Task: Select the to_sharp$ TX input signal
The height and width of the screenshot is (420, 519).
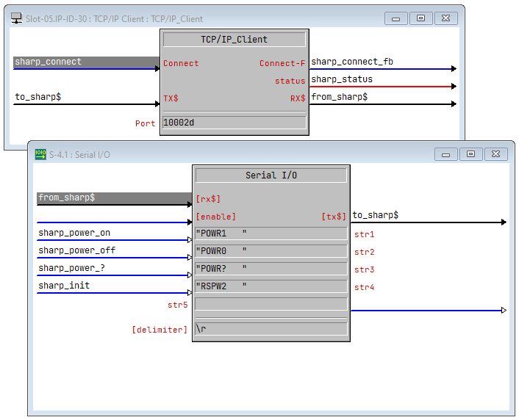Action: pyautogui.click(x=38, y=97)
